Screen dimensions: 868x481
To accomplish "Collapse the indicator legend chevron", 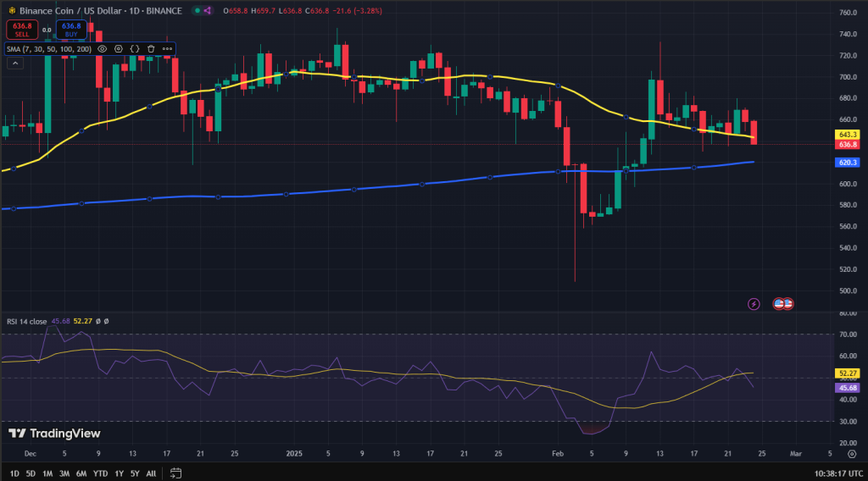I will (x=15, y=64).
